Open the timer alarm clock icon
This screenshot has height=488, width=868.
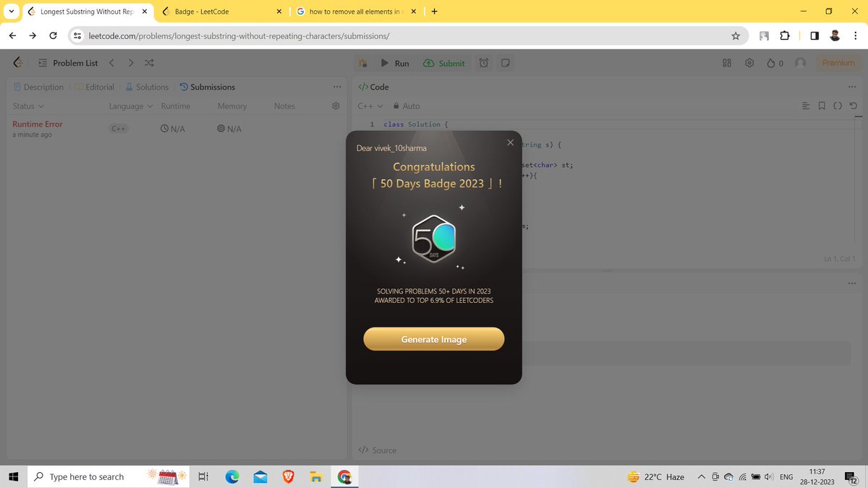[484, 63]
